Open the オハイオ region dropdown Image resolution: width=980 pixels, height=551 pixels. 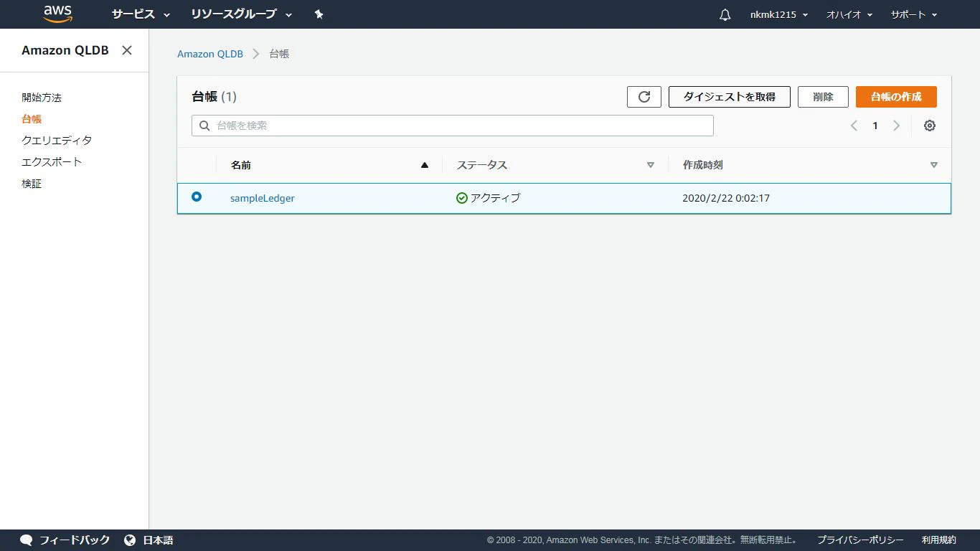coord(849,14)
